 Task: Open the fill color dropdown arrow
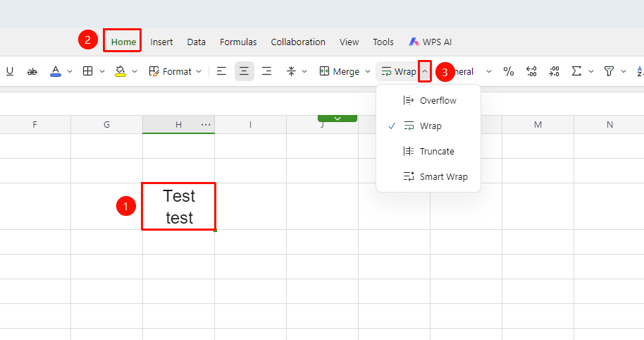[135, 71]
